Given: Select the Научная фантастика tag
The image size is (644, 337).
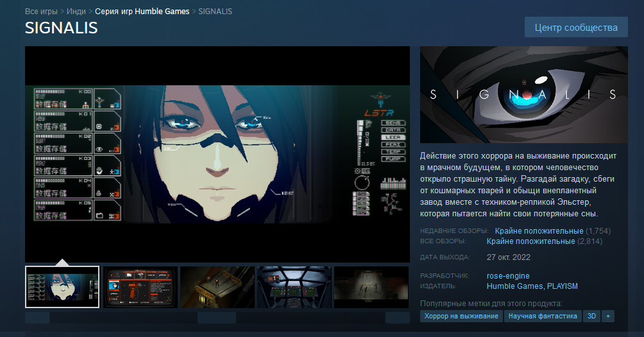Looking at the screenshot, I should tap(543, 316).
